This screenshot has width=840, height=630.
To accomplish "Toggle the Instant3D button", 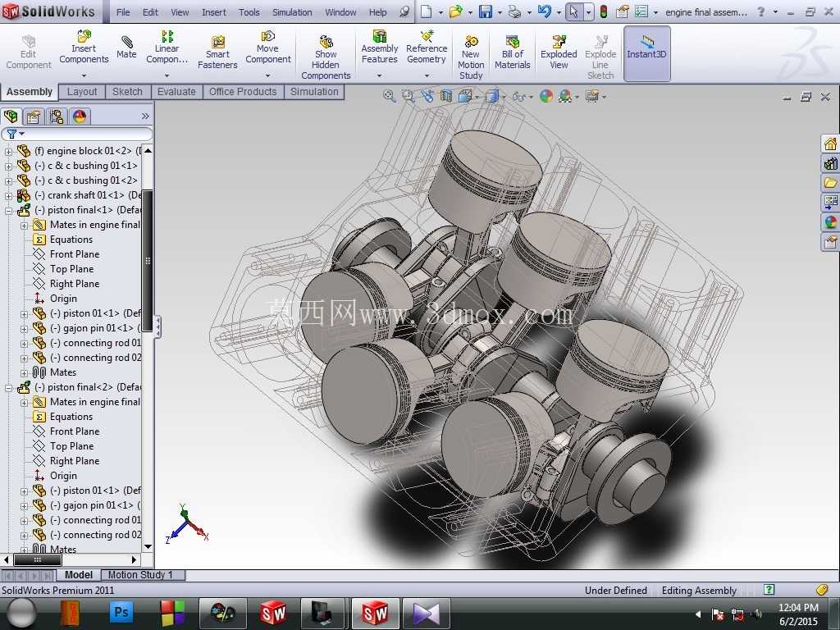I will tap(646, 53).
